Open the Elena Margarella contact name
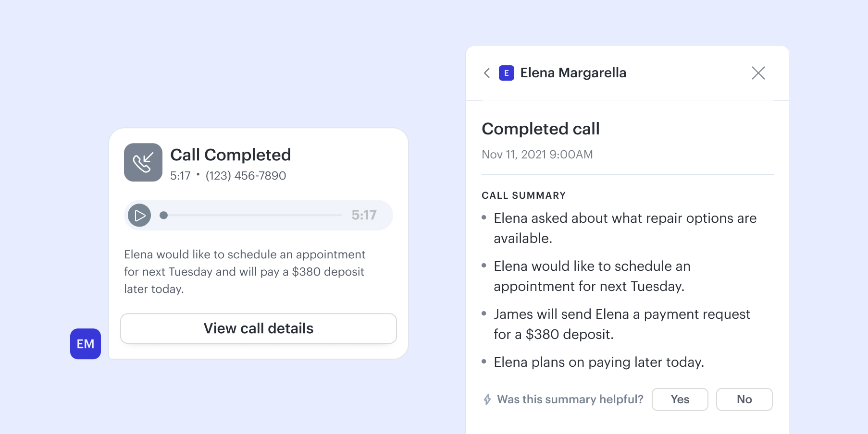868x434 pixels. click(x=573, y=73)
